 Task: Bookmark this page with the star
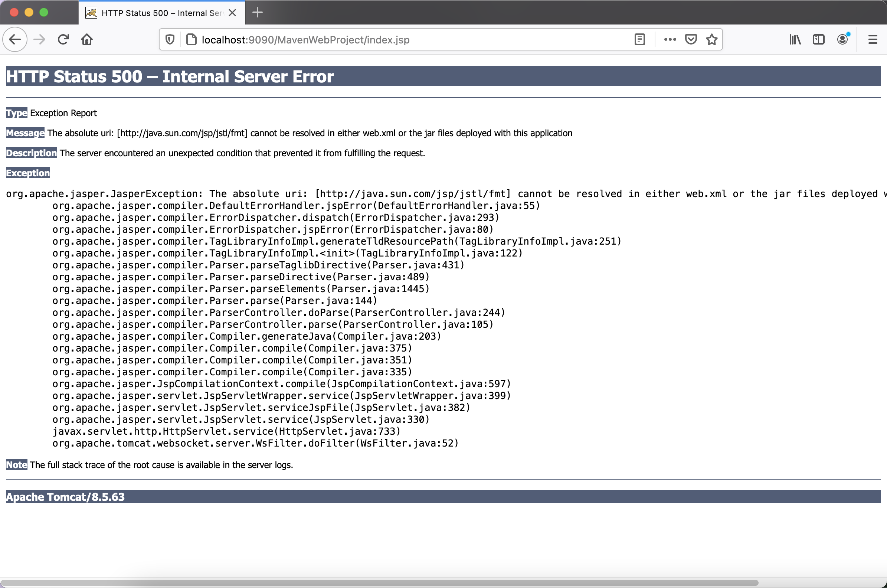click(x=711, y=39)
